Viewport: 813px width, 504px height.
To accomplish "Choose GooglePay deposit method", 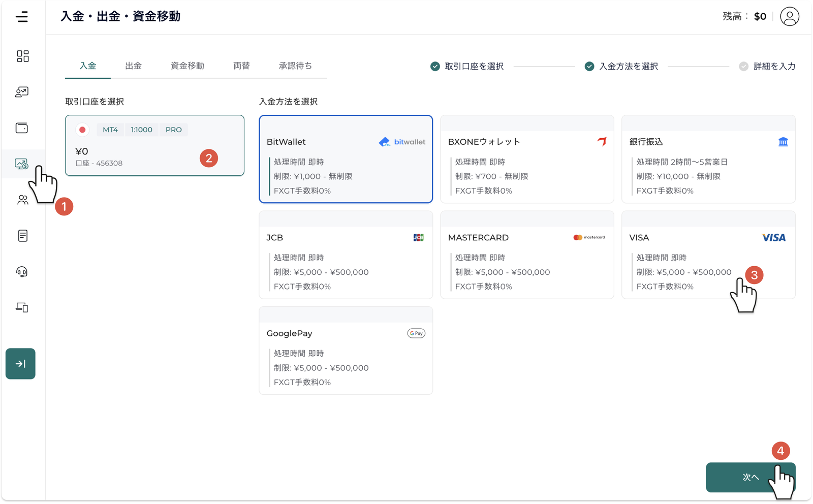I will tap(346, 351).
